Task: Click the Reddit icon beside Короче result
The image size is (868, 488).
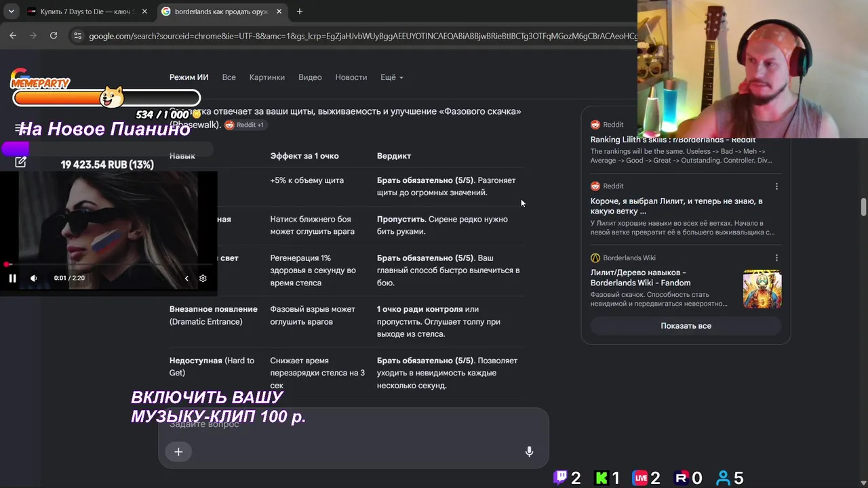Action: [595, 186]
